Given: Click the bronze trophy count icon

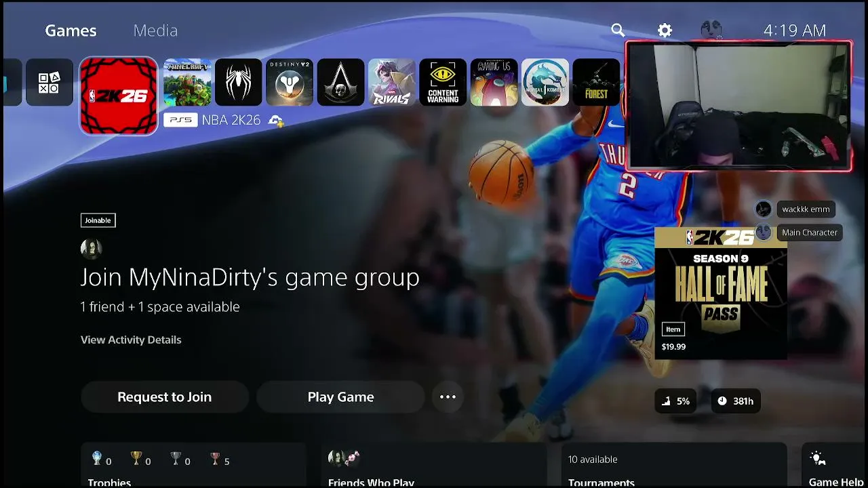Looking at the screenshot, I should pyautogui.click(x=215, y=459).
